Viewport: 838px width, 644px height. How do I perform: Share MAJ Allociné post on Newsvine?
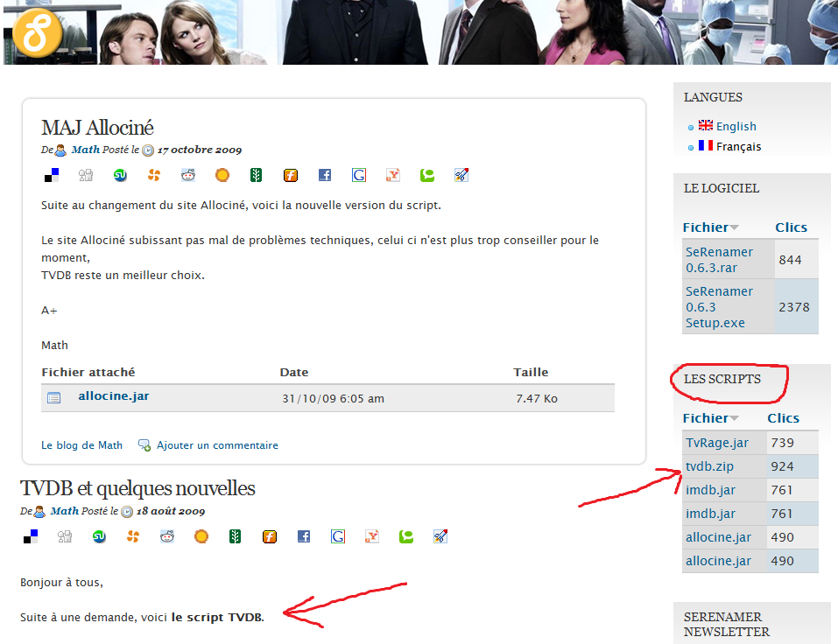[x=256, y=175]
